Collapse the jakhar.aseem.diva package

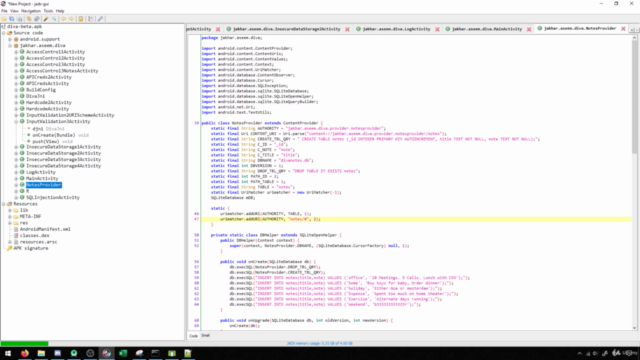[10, 46]
